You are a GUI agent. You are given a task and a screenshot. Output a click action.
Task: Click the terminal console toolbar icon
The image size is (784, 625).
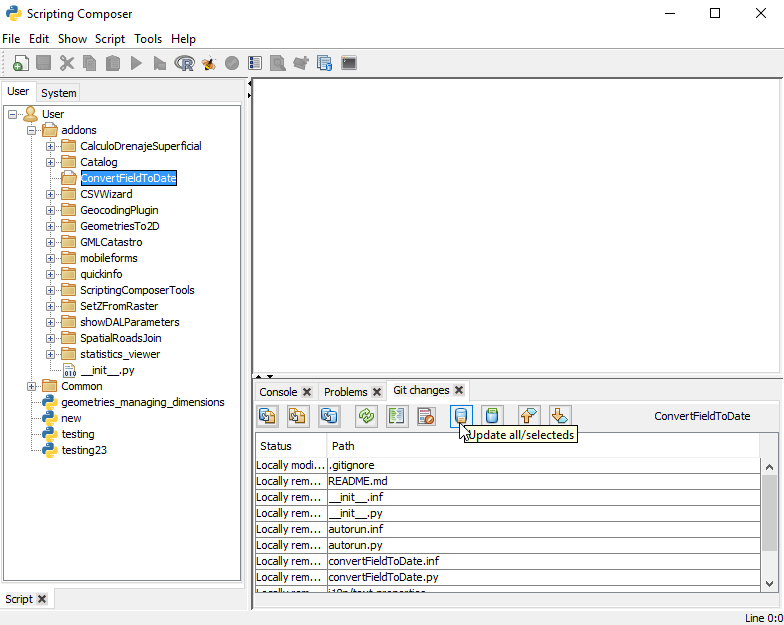(x=349, y=63)
